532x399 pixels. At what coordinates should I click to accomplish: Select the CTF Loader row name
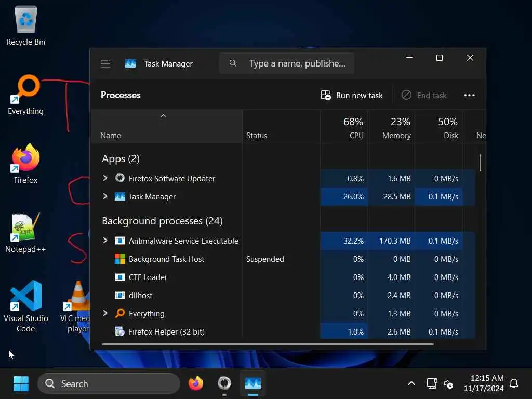(x=148, y=277)
